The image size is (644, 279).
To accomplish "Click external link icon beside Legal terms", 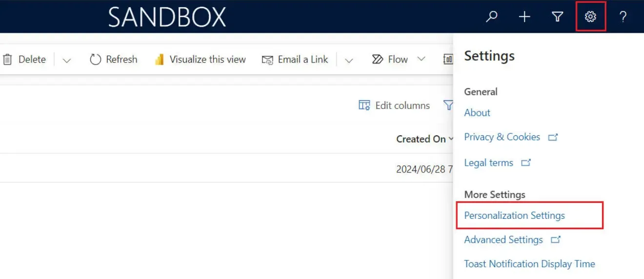I will (526, 163).
